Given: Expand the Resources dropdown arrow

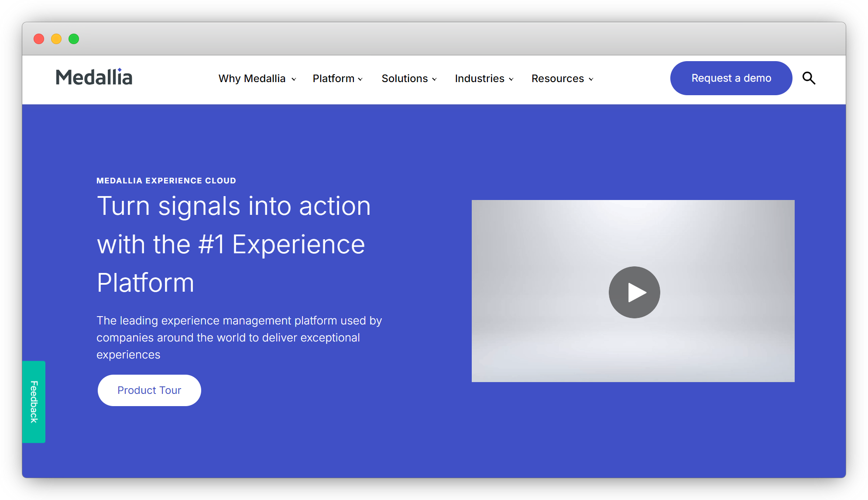Looking at the screenshot, I should point(591,79).
